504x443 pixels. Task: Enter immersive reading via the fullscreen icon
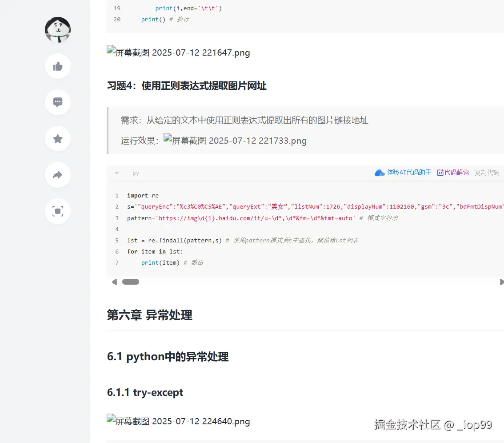click(x=57, y=211)
